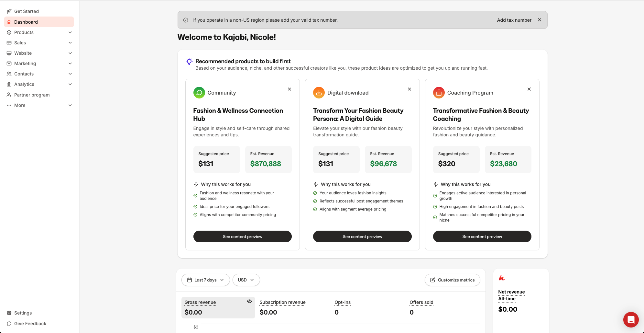Go to Settings in the sidebar
Viewport: 644px width, 333px height.
tap(23, 313)
